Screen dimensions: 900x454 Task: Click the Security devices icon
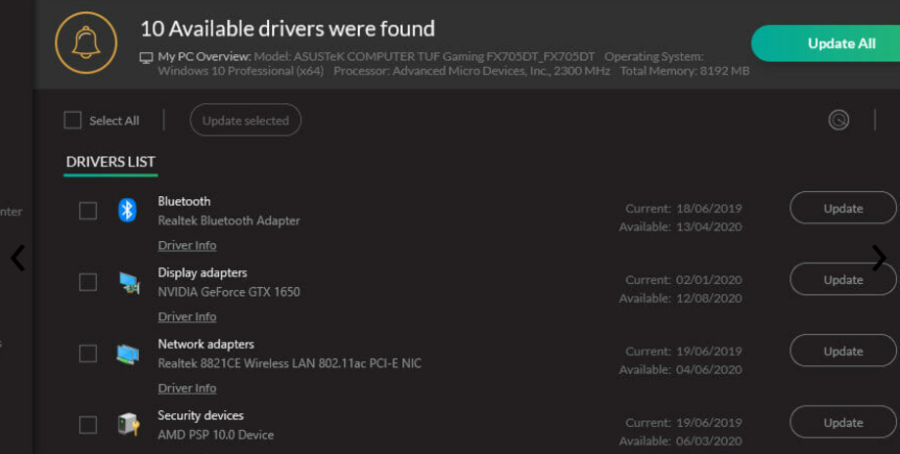tap(128, 424)
